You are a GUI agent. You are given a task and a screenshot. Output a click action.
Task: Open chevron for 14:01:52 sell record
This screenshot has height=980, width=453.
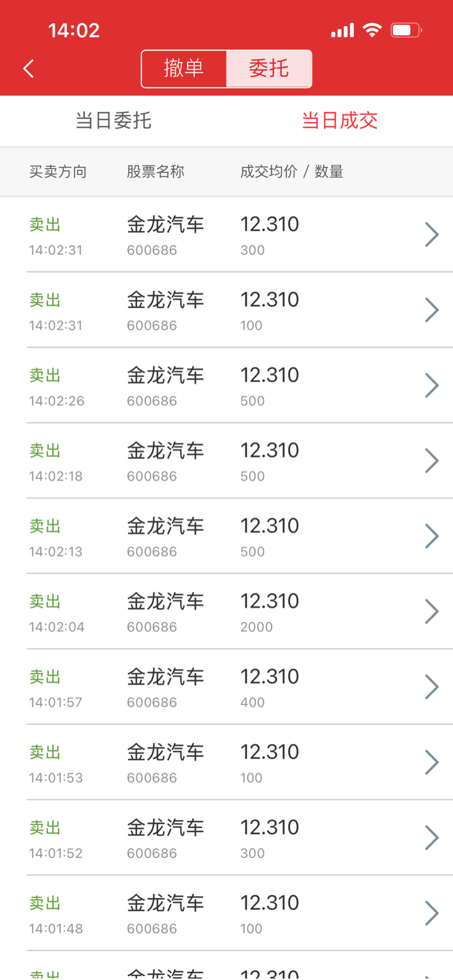point(432,838)
